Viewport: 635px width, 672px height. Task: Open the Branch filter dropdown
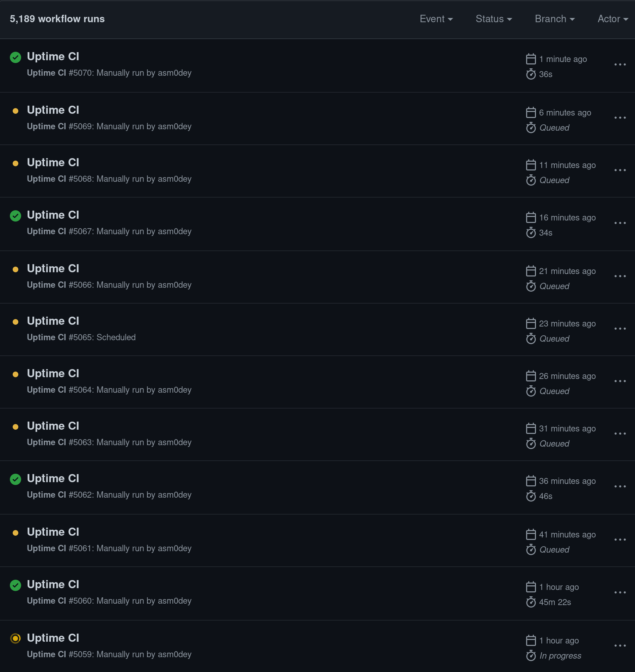pos(554,19)
